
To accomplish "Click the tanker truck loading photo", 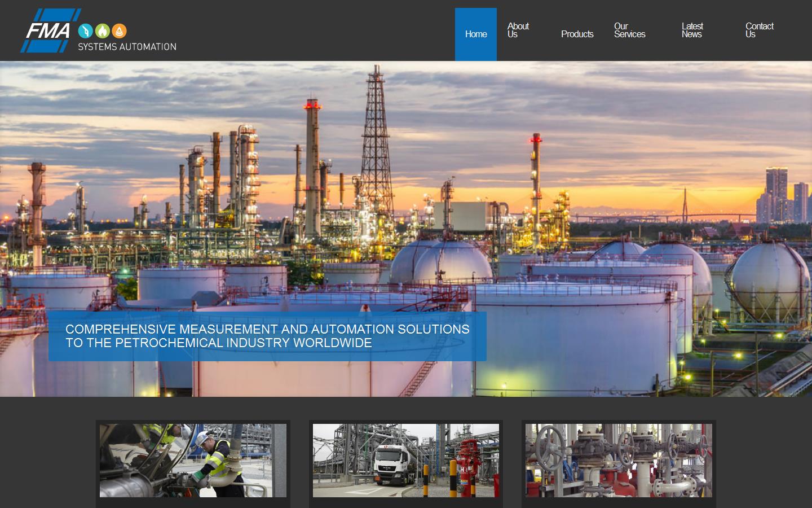I will (406, 460).
